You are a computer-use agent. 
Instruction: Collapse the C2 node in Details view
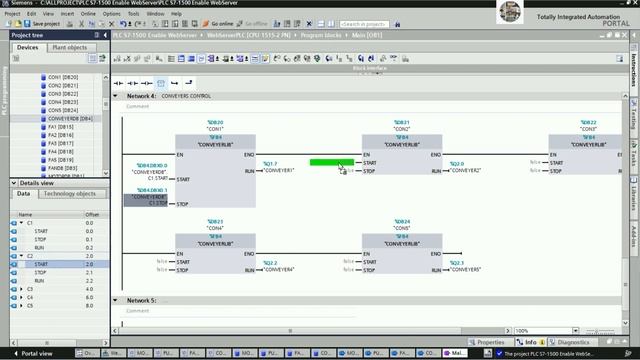point(22,256)
